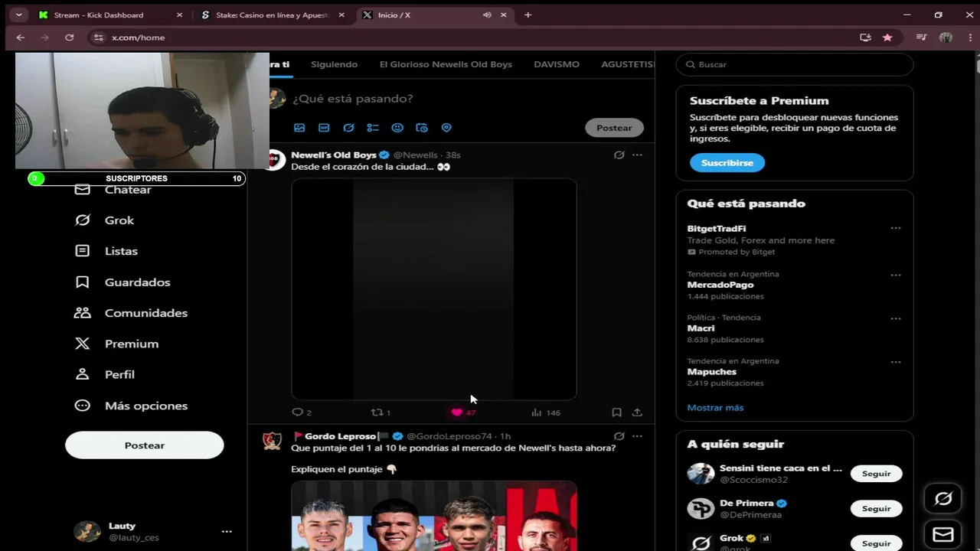The image size is (980, 551).
Task: Switch to the Stream - Kick Dashboard tab
Action: point(110,15)
